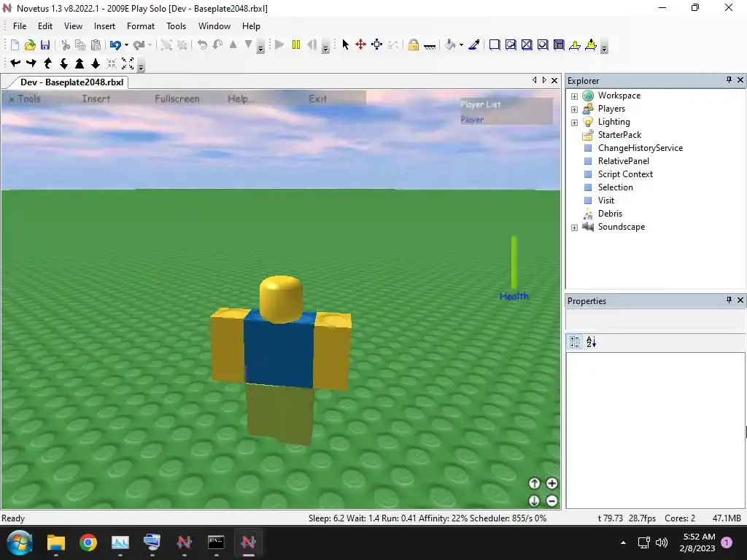Viewport: 747px width, 560px height.
Task: Toggle the Anchor tool
Action: [430, 46]
